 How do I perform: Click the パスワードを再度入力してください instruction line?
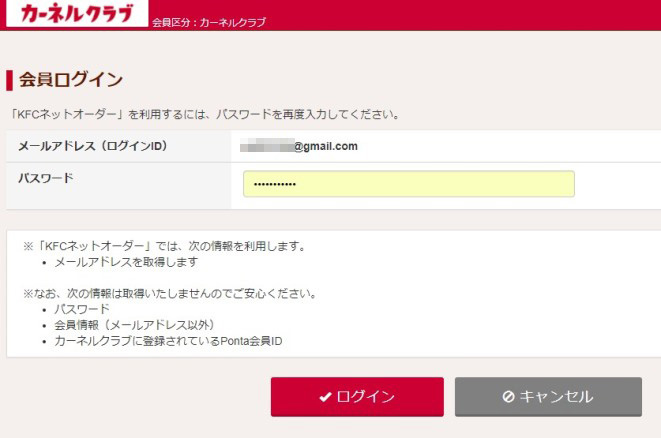pos(204,114)
